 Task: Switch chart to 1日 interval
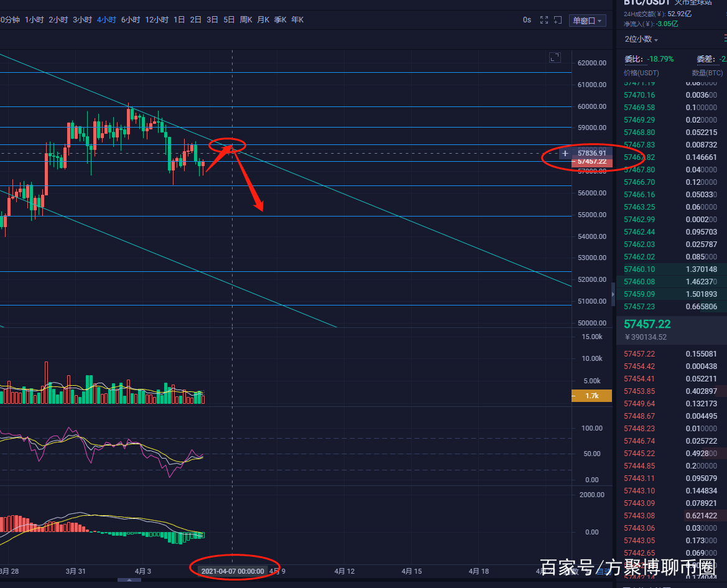(x=179, y=19)
